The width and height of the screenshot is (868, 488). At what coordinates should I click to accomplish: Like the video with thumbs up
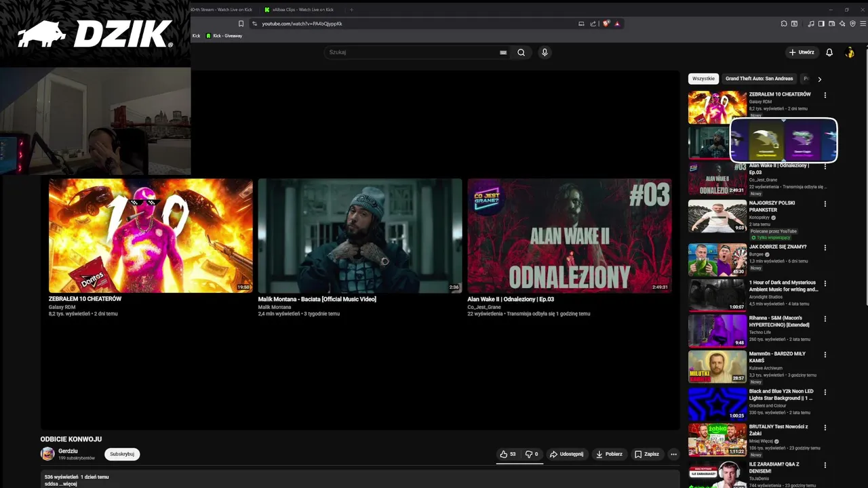pos(508,454)
